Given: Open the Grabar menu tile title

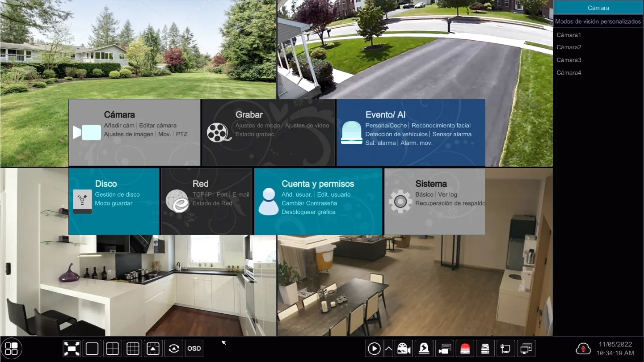Looking at the screenshot, I should pos(249,115).
